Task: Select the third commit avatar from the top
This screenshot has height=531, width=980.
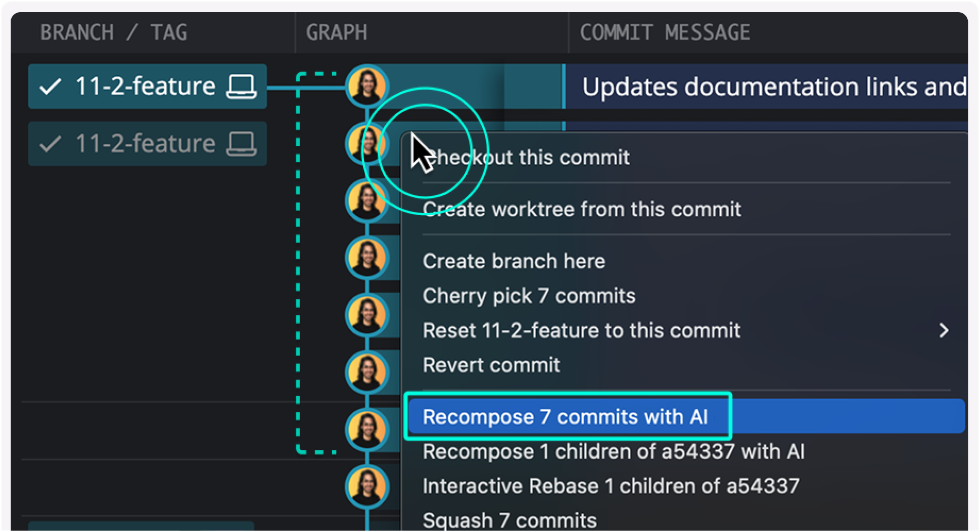Action: [366, 201]
